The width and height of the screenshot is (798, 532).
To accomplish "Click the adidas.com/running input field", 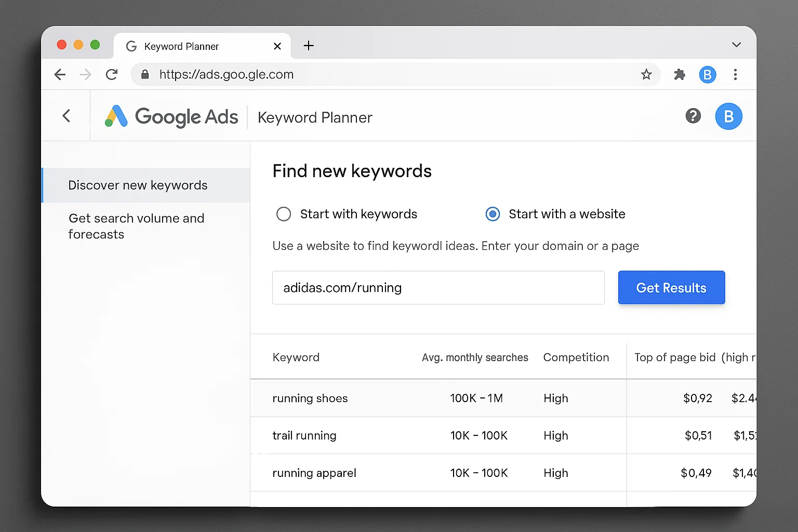I will point(438,287).
